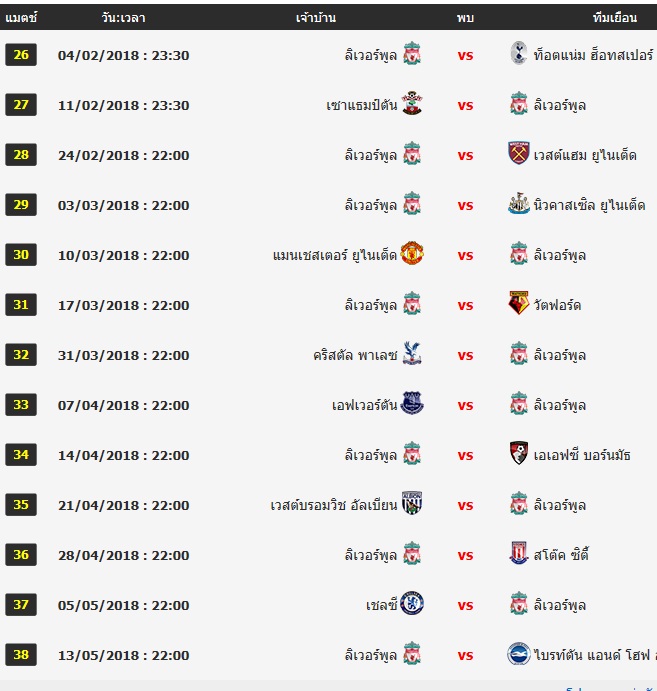The image size is (657, 691).
Task: Click the Everton club crest
Action: pyautogui.click(x=412, y=404)
